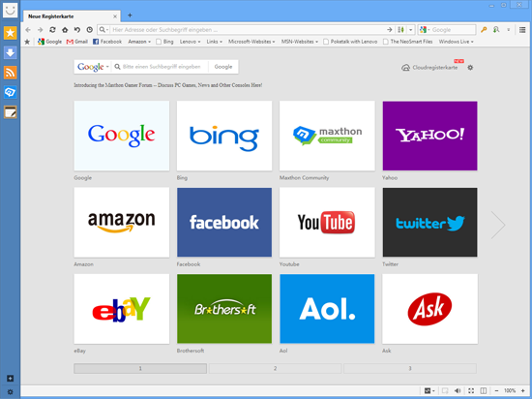Go forward with the forward arrow
This screenshot has width=532, height=399.
40,30
